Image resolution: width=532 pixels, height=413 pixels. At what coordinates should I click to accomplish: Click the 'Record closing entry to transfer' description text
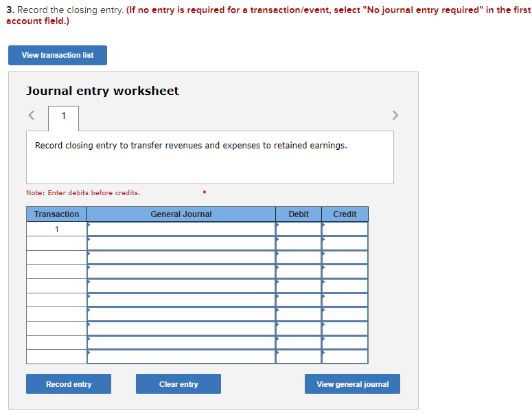(191, 146)
